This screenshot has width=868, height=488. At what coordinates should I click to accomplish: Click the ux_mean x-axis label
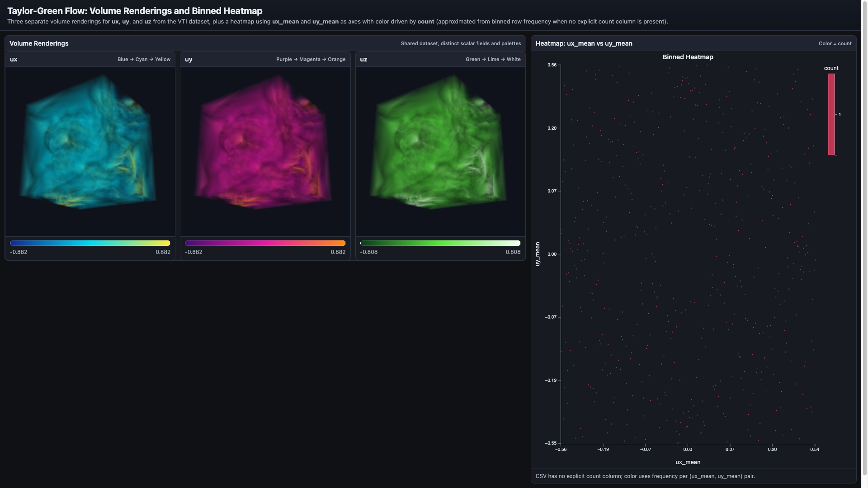click(x=688, y=462)
